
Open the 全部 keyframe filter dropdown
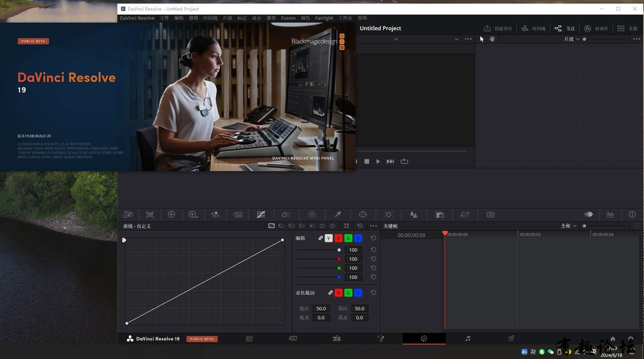click(x=569, y=226)
